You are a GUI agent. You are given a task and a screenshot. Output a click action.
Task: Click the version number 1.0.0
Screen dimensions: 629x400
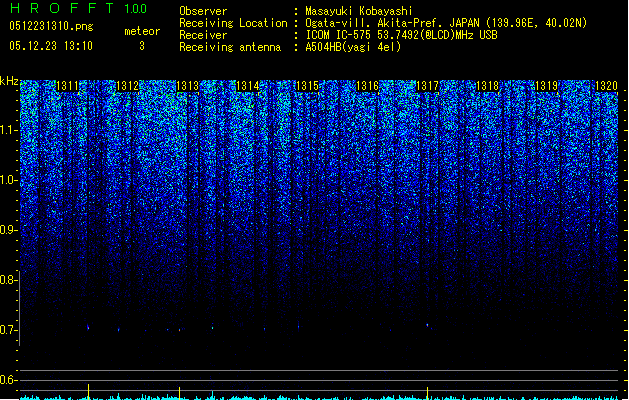(x=135, y=9)
